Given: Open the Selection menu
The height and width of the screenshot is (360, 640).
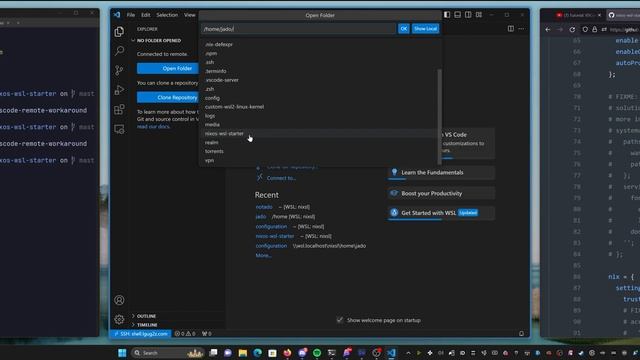Looking at the screenshot, I should click(x=167, y=15).
